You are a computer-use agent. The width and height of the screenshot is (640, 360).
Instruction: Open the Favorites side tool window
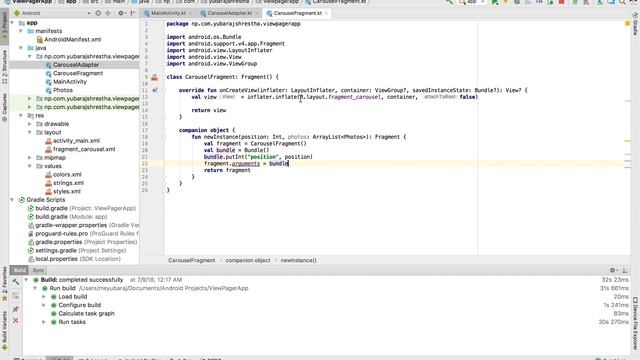pos(4,284)
